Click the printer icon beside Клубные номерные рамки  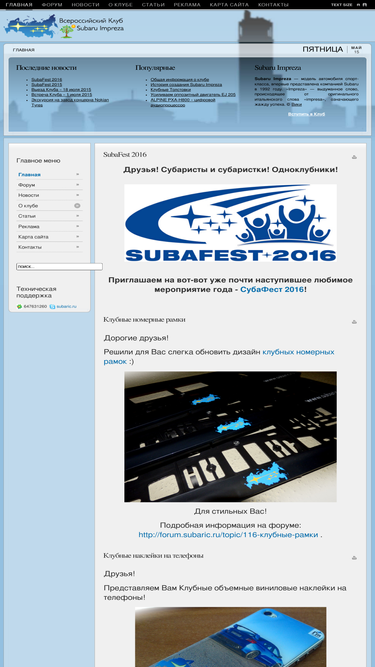tap(354, 322)
